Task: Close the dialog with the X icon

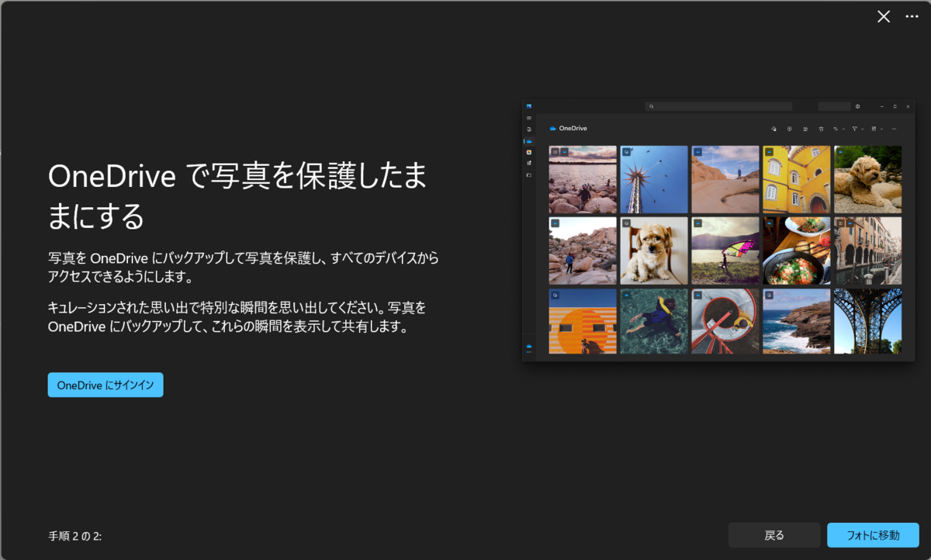Action: [x=883, y=17]
